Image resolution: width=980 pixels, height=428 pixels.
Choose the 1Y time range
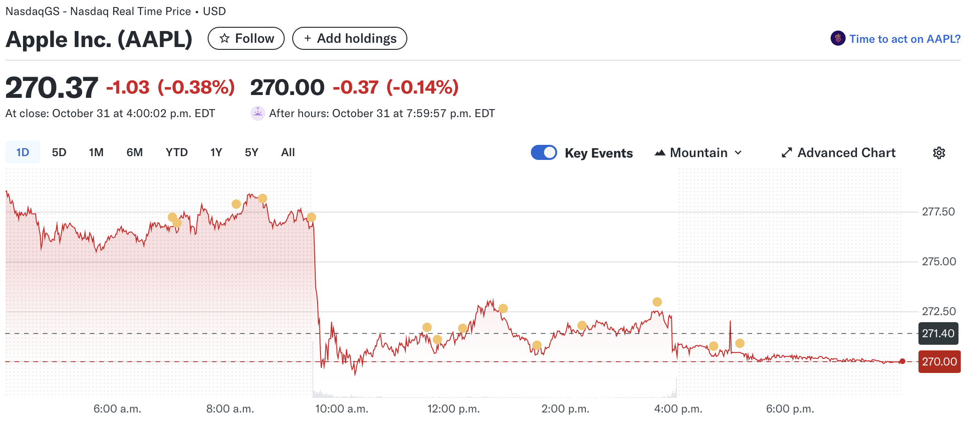216,152
